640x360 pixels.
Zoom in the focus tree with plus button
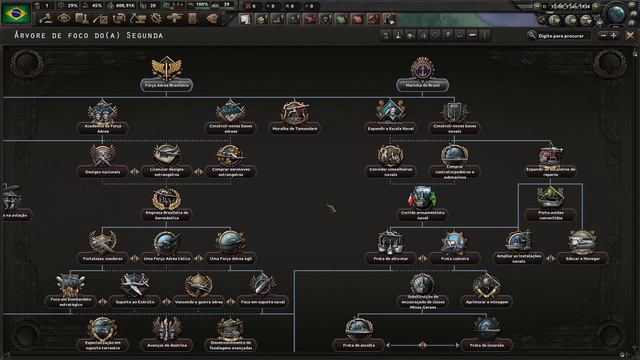point(613,36)
